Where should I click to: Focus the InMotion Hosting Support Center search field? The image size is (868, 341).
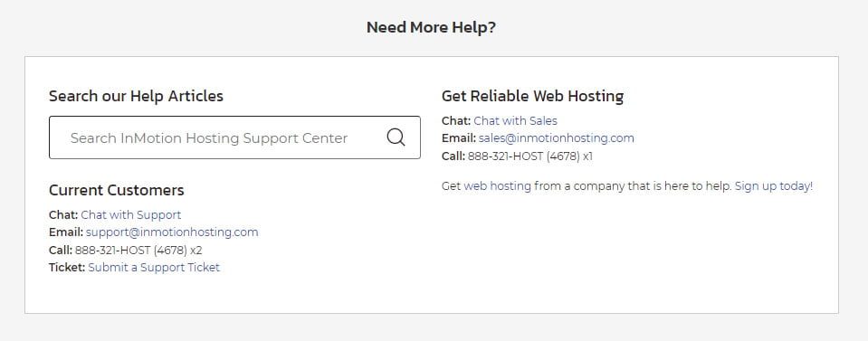[234, 137]
